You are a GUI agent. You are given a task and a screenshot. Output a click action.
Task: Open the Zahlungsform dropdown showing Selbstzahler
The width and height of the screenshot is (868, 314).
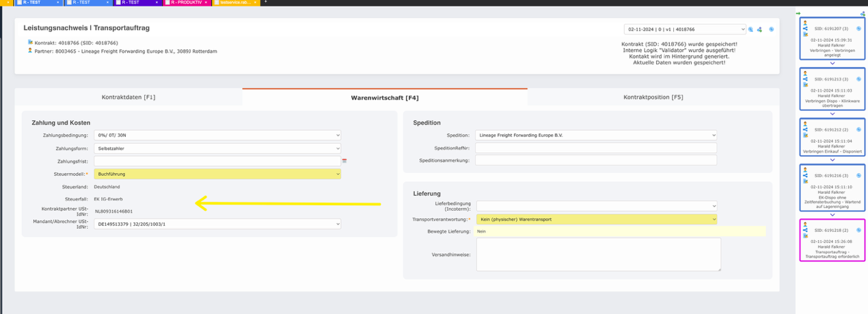pyautogui.click(x=217, y=148)
